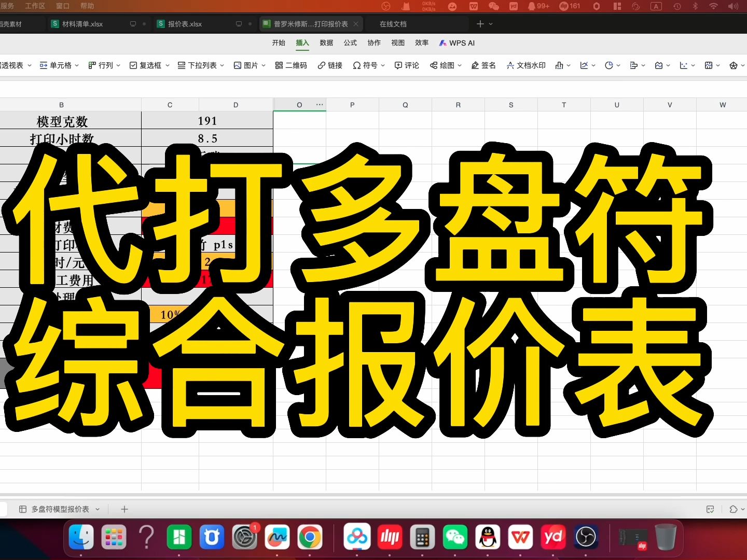
Task: Open the 工作区 menu in menu bar
Action: [x=35, y=6]
